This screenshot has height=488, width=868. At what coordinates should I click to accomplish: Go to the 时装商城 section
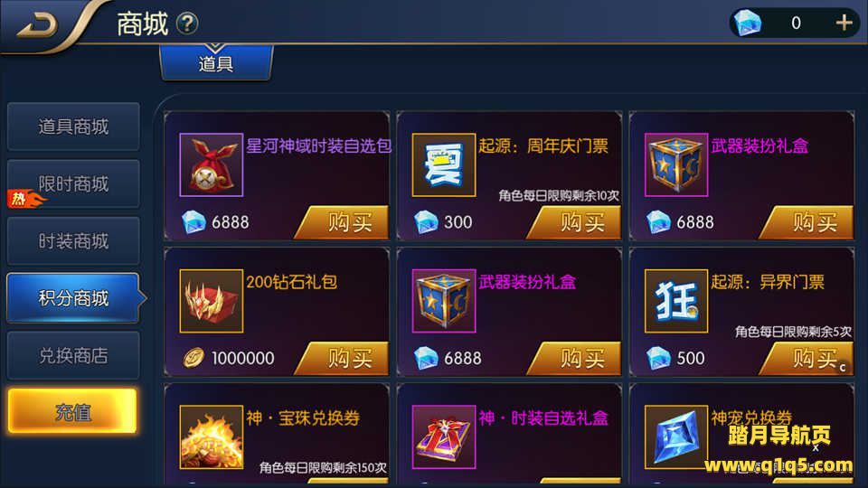tap(73, 241)
